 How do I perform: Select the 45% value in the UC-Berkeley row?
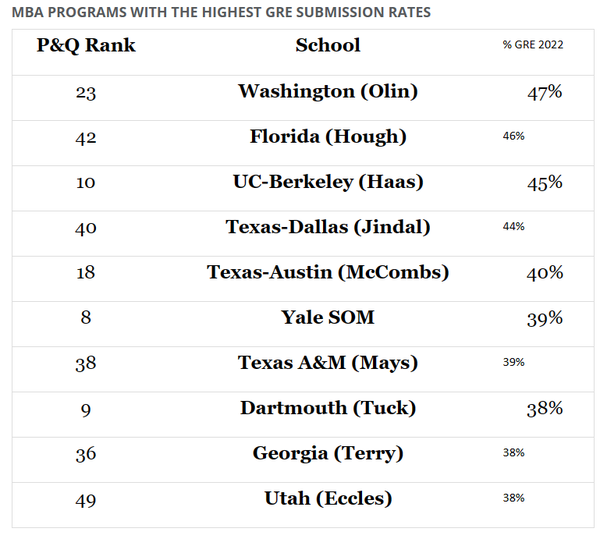coord(545,182)
